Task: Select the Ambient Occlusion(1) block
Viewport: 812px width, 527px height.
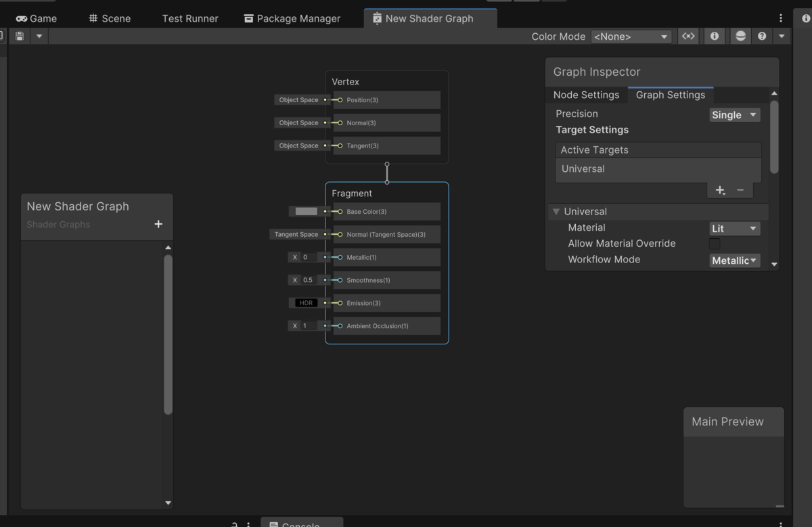Action: click(x=386, y=326)
